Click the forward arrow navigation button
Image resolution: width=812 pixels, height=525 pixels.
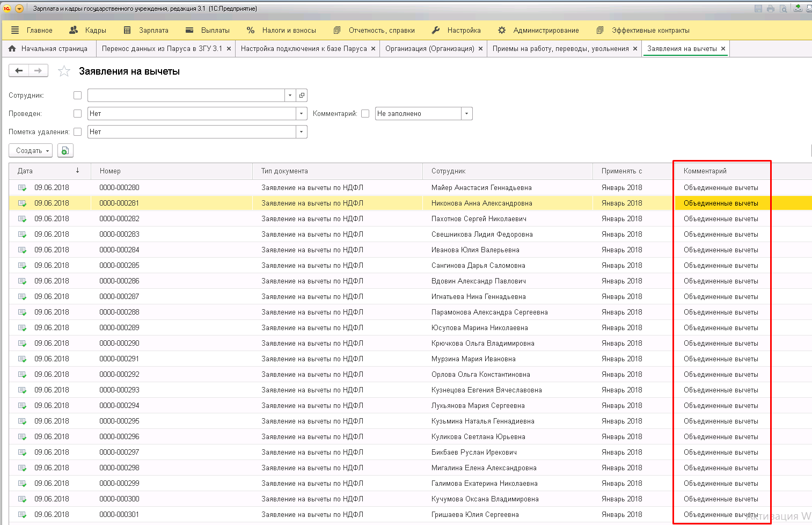38,71
